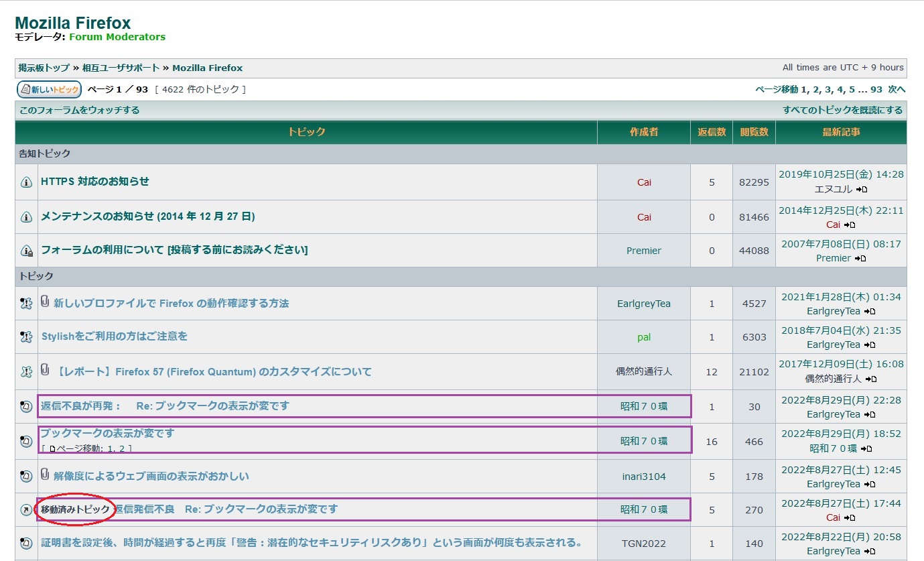Open 新しいプロファイルで Firefox の動作確認する方法 topic

172,304
